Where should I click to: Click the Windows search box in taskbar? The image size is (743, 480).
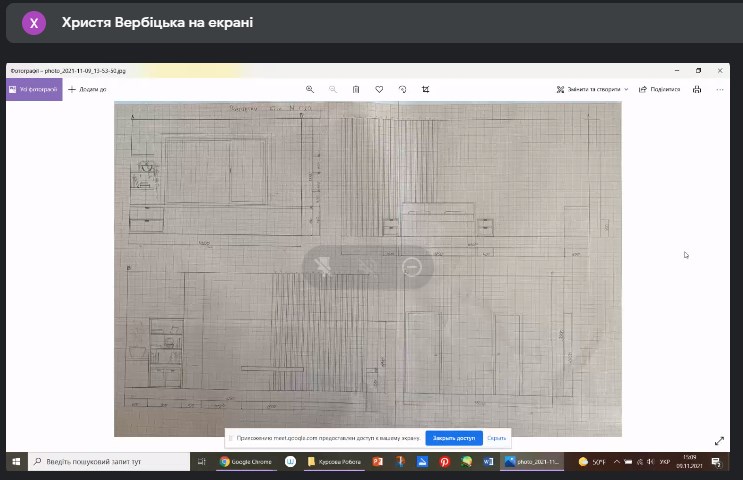(x=110, y=462)
